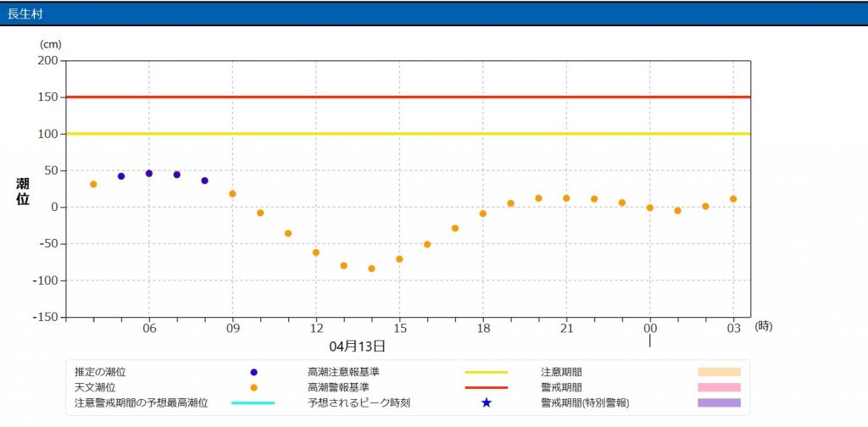Click the 200 y-axis tick label

tap(47, 61)
